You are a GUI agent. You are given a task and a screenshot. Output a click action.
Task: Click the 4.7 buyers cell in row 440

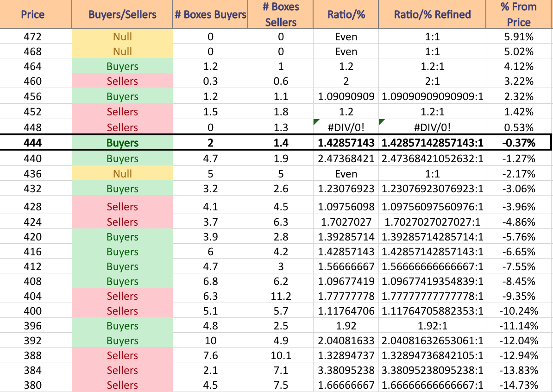(210, 158)
